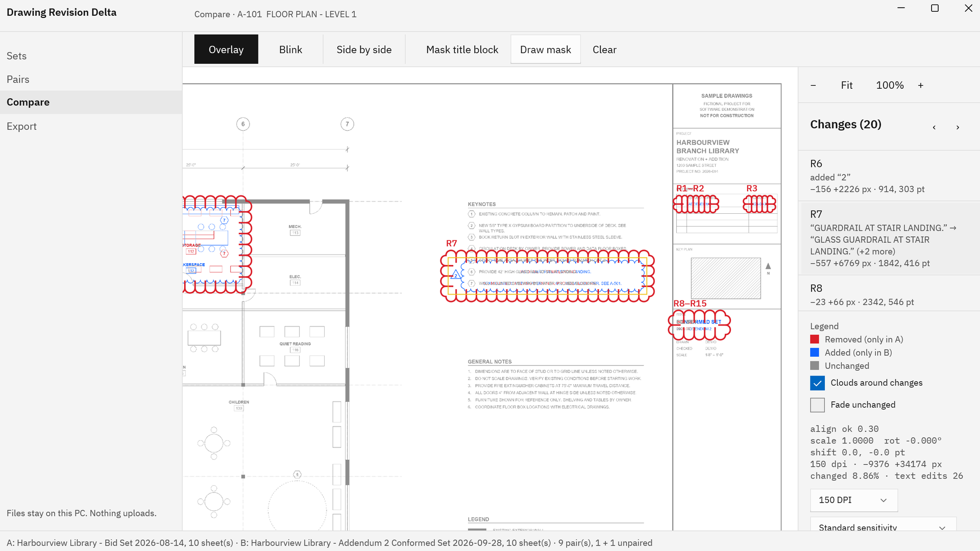This screenshot has height=551, width=980.
Task: Set zoom to 100%
Action: click(890, 85)
